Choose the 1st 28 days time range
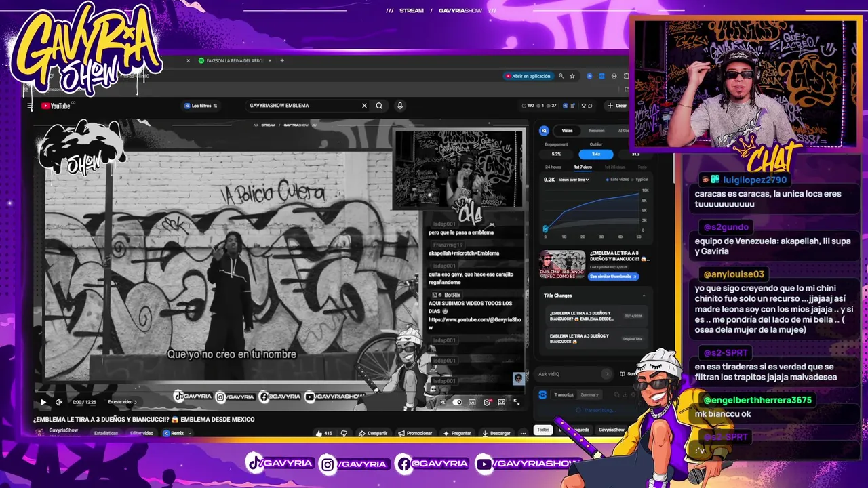The width and height of the screenshot is (868, 488). tap(614, 167)
